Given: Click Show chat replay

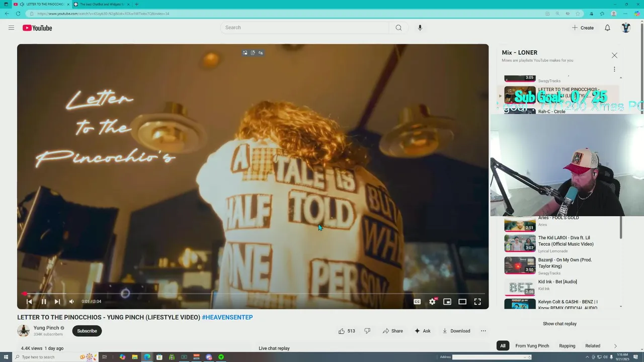Looking at the screenshot, I should click(x=559, y=324).
